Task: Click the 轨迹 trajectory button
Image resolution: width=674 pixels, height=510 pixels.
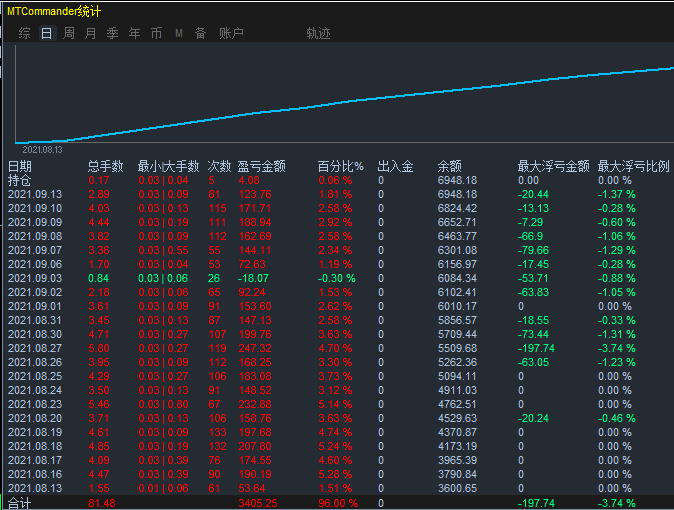Action: coord(318,34)
